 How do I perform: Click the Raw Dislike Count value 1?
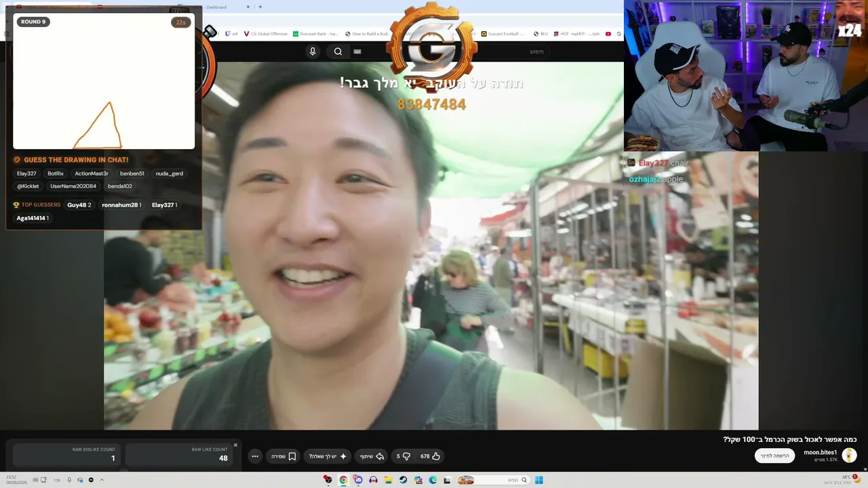[113, 458]
